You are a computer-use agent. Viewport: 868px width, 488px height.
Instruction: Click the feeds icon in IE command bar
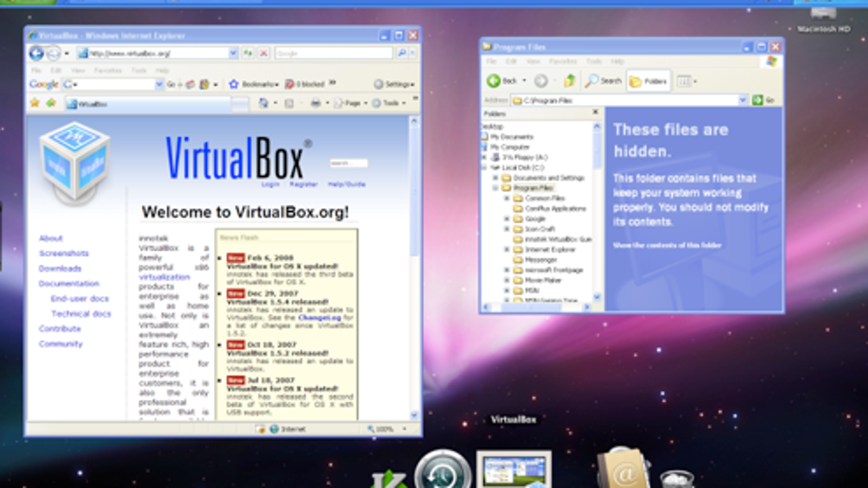(289, 103)
